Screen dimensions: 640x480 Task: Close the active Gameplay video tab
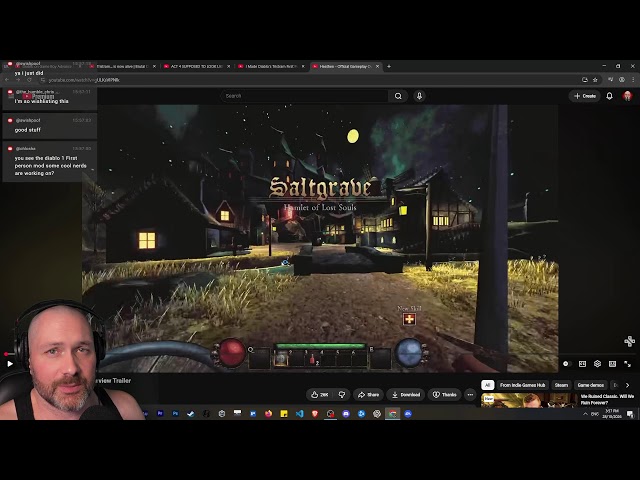pyautogui.click(x=378, y=66)
